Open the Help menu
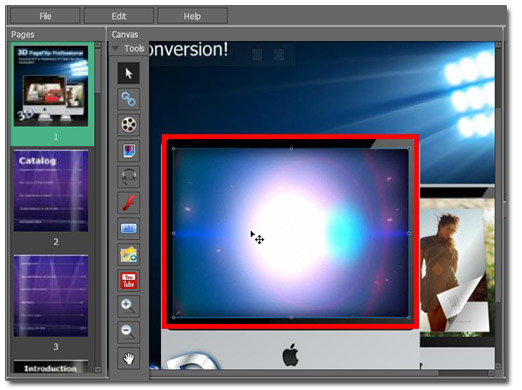Viewport: 522px width, 390px height. [192, 16]
